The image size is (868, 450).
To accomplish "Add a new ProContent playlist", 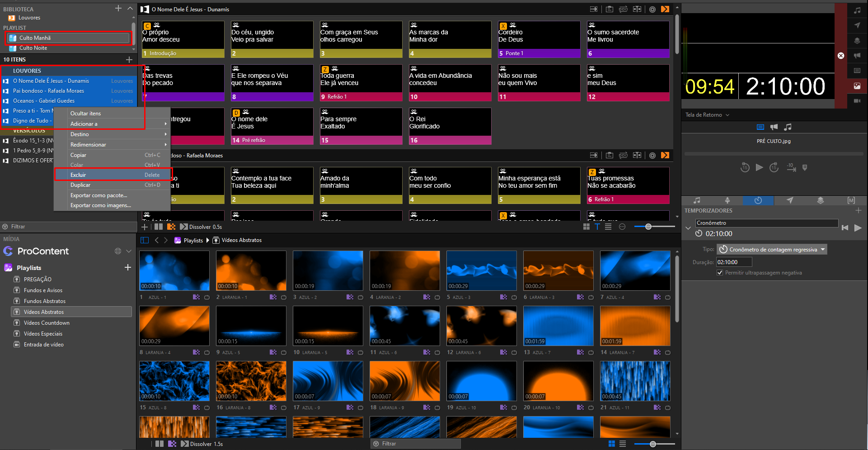I will pyautogui.click(x=128, y=268).
